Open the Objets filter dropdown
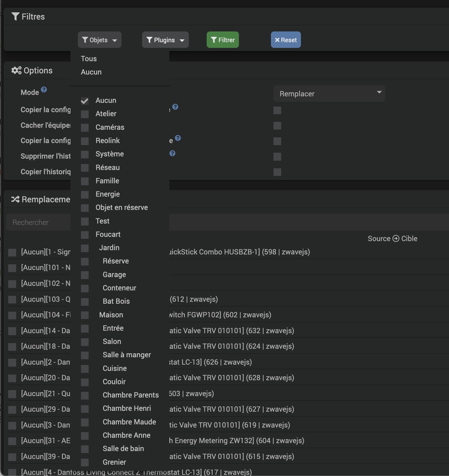This screenshot has height=476, width=449. tap(99, 40)
